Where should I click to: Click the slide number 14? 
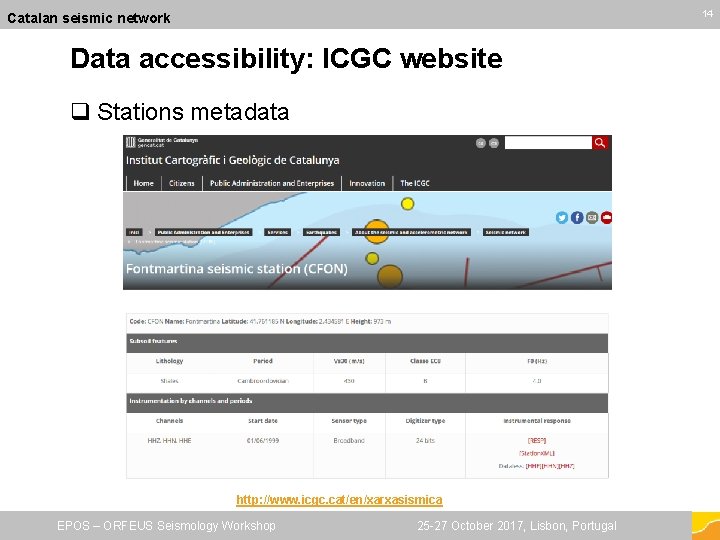coord(707,14)
